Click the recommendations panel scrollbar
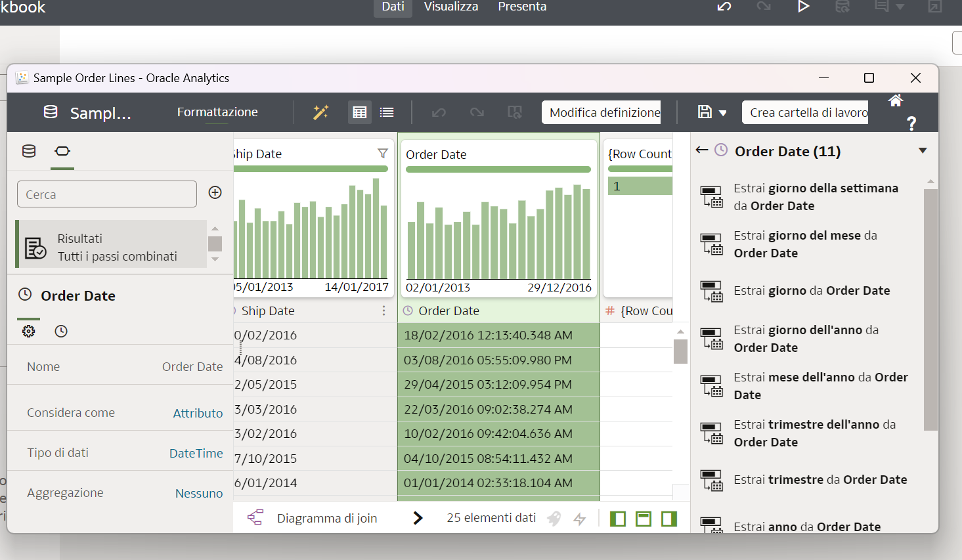 point(930,309)
